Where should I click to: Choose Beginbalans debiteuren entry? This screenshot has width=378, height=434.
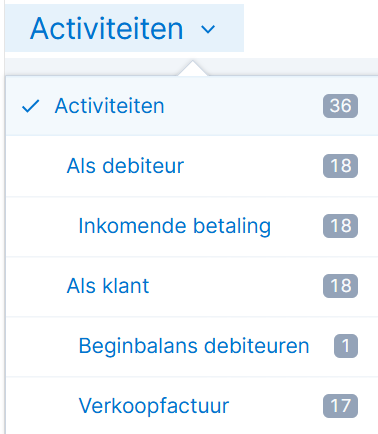[x=192, y=346]
